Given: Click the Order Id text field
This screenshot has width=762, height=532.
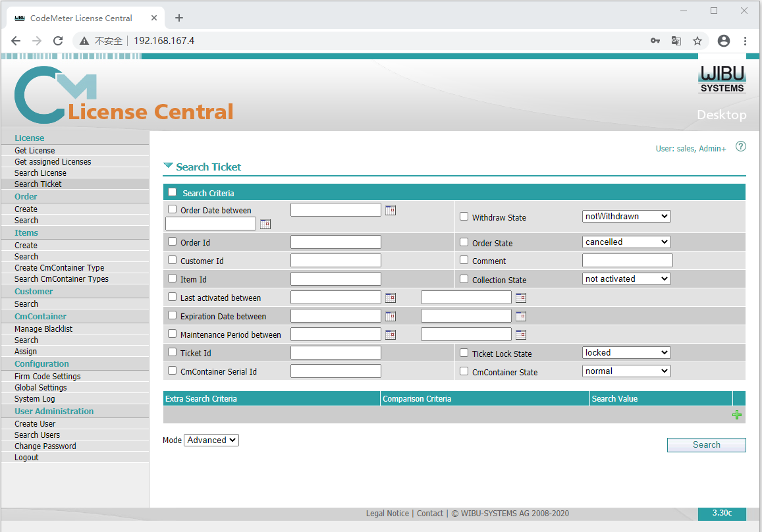Looking at the screenshot, I should [336, 242].
